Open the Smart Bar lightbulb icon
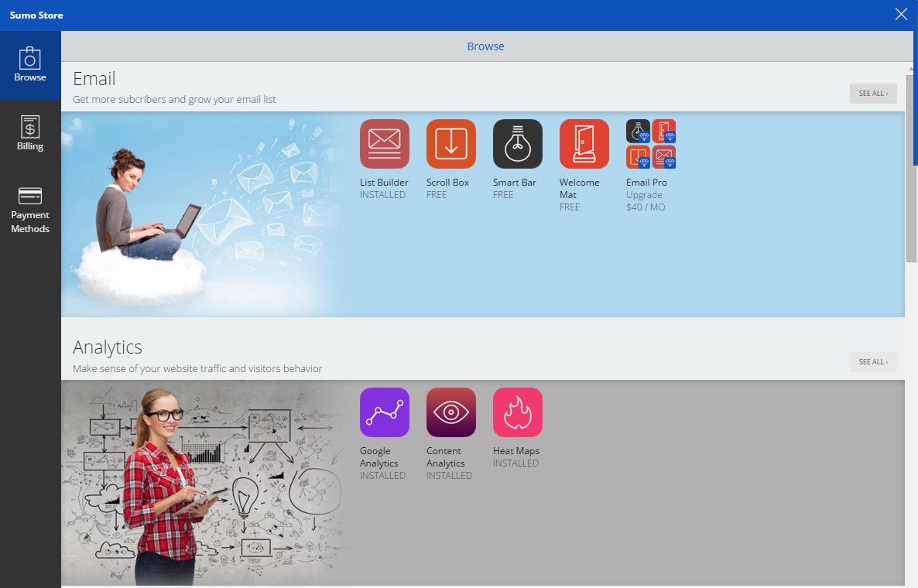Screen dimensions: 918x588 coord(518,144)
